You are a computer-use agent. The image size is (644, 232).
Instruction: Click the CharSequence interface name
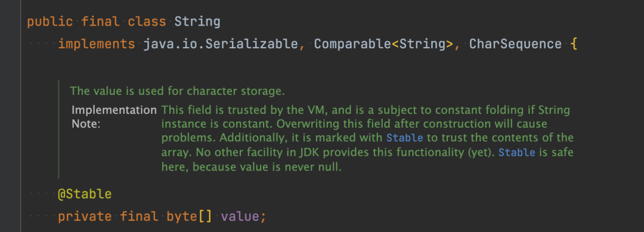point(515,44)
